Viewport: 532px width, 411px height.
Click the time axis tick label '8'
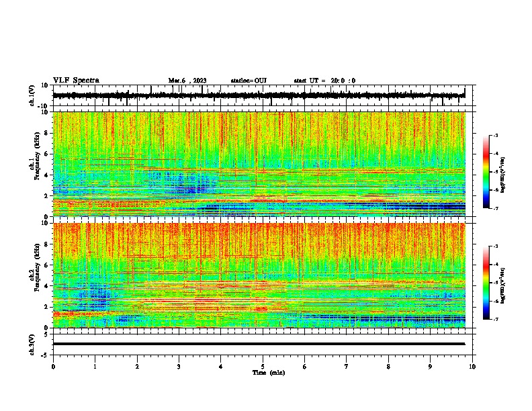[388, 367]
